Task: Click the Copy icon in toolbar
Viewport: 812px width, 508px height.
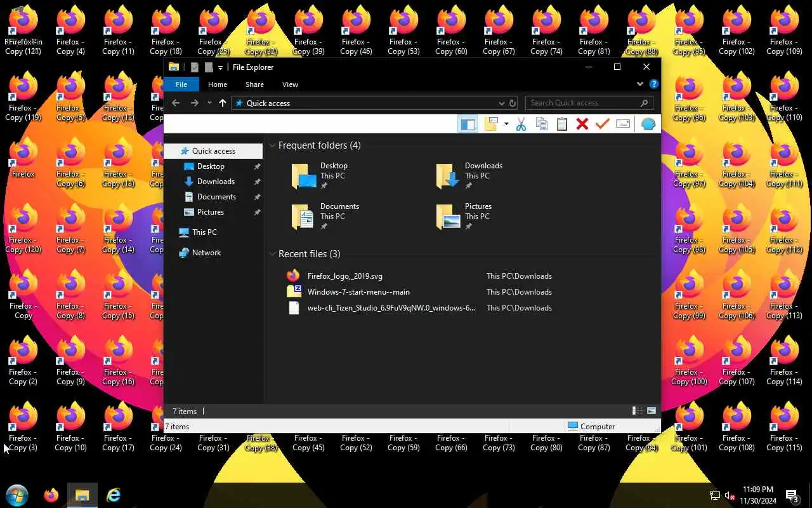Action: click(x=541, y=124)
